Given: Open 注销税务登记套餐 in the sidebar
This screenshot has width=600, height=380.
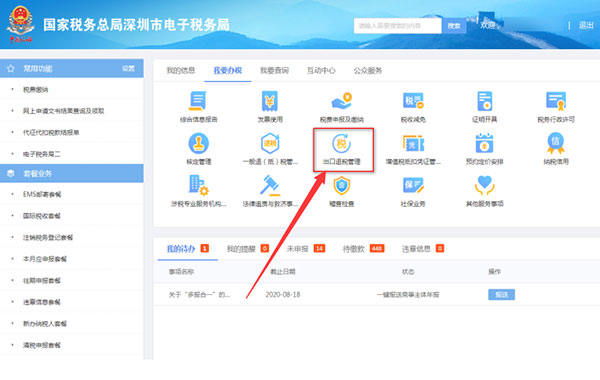Looking at the screenshot, I should [x=48, y=237].
